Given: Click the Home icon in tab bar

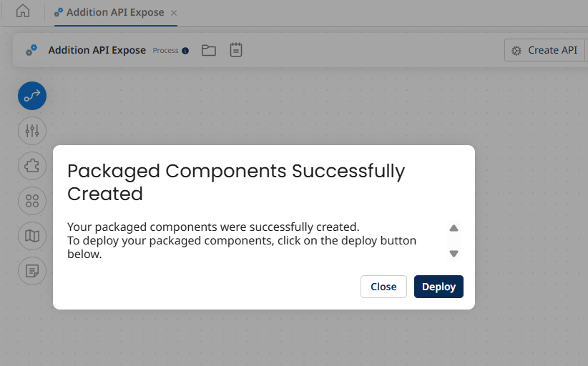Looking at the screenshot, I should coord(23,11).
